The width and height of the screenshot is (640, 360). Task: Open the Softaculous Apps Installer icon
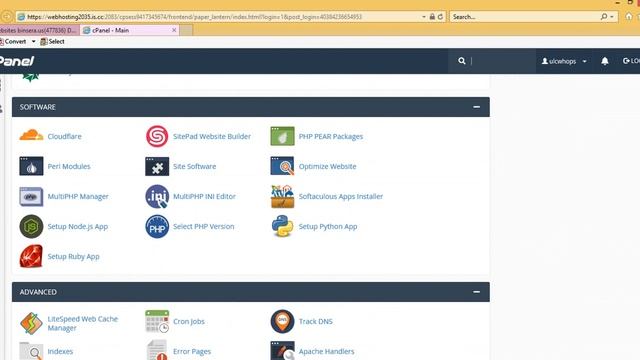pos(282,196)
